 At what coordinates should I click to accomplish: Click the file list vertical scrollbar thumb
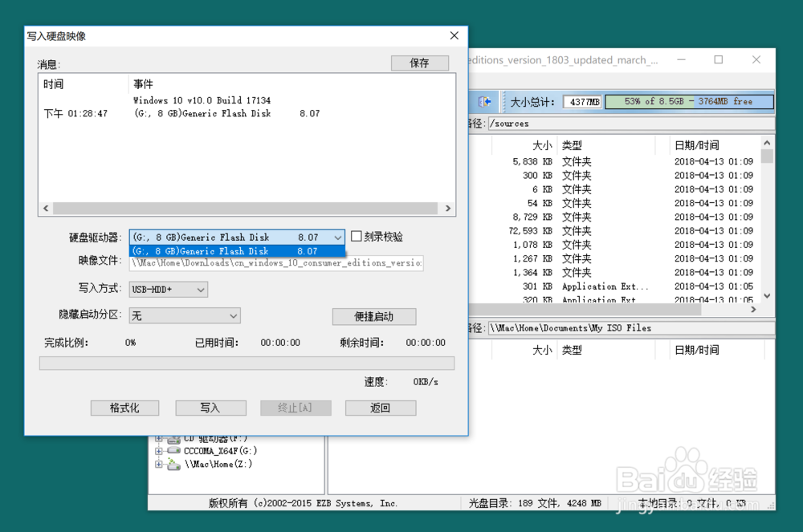(x=767, y=156)
